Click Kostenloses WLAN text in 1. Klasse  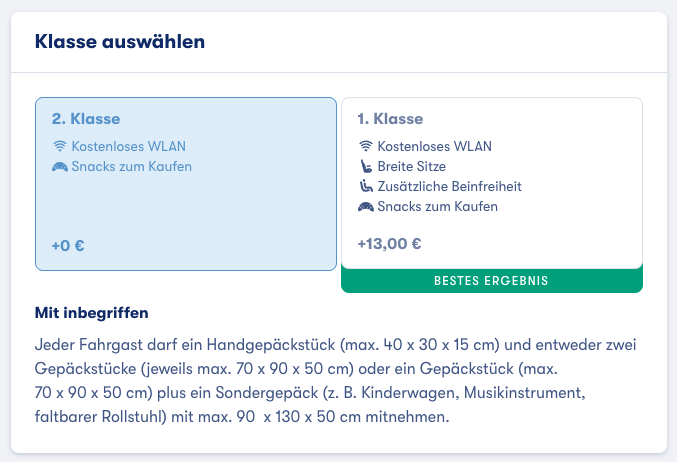point(434,146)
